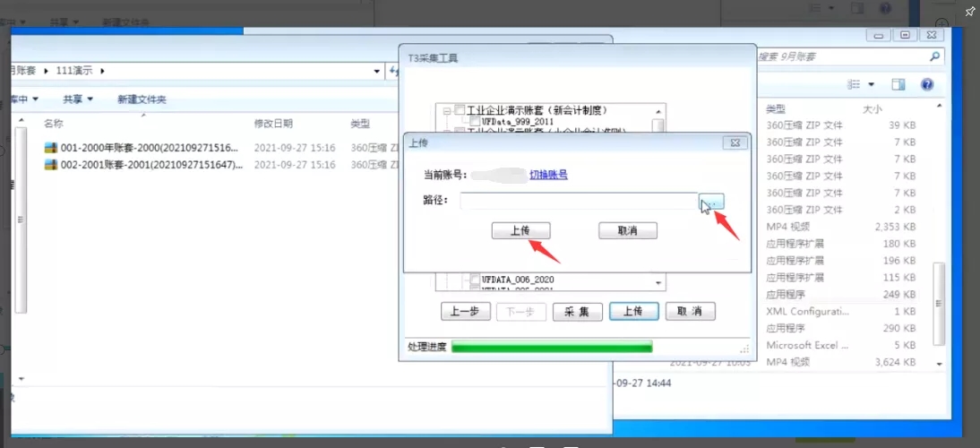Click change view icon in 9月账套 window
Viewport: 980px width, 448px height.
853,84
